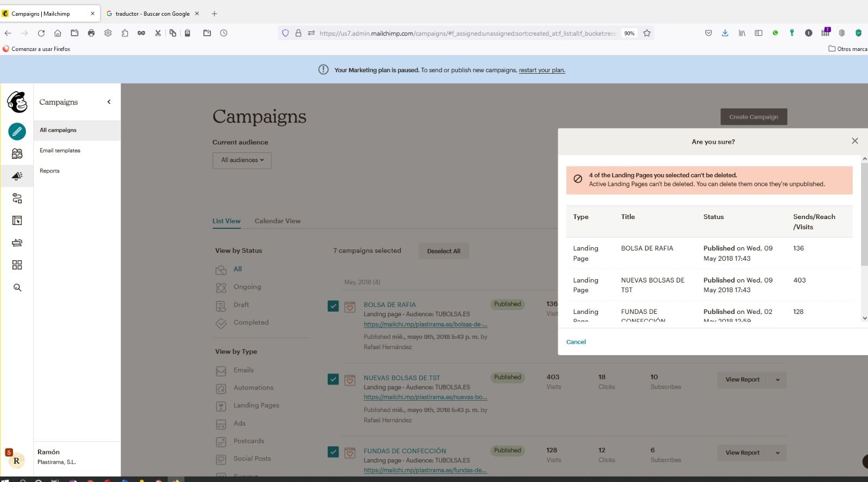Click the Deselect All button
The height and width of the screenshot is (482, 868).
(443, 251)
